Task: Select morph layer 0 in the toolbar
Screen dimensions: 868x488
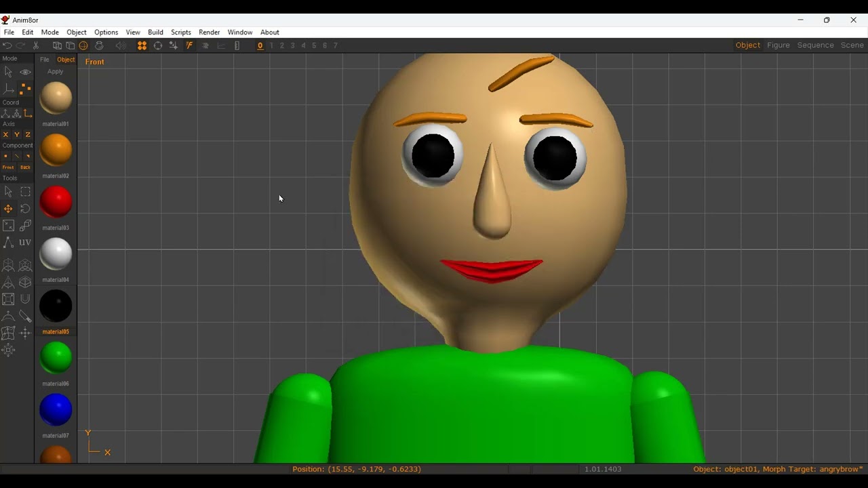Action: click(260, 45)
